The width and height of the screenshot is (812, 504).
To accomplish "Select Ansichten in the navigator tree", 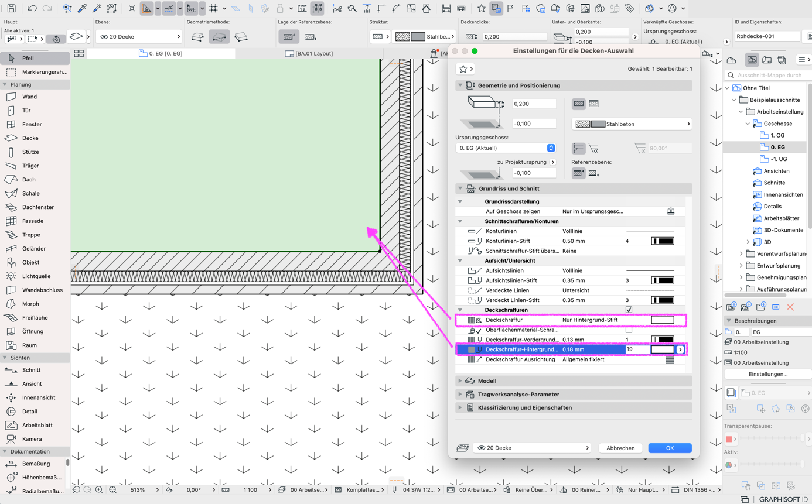I will [776, 171].
